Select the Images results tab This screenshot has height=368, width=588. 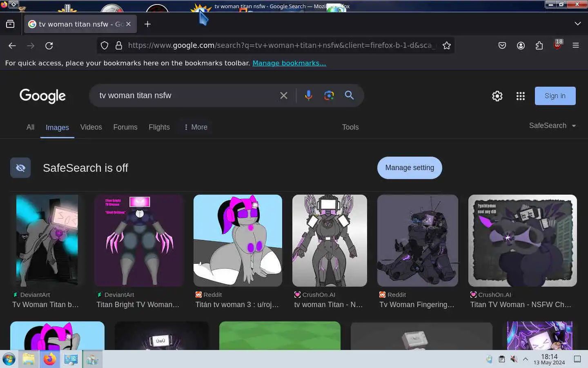pos(57,128)
